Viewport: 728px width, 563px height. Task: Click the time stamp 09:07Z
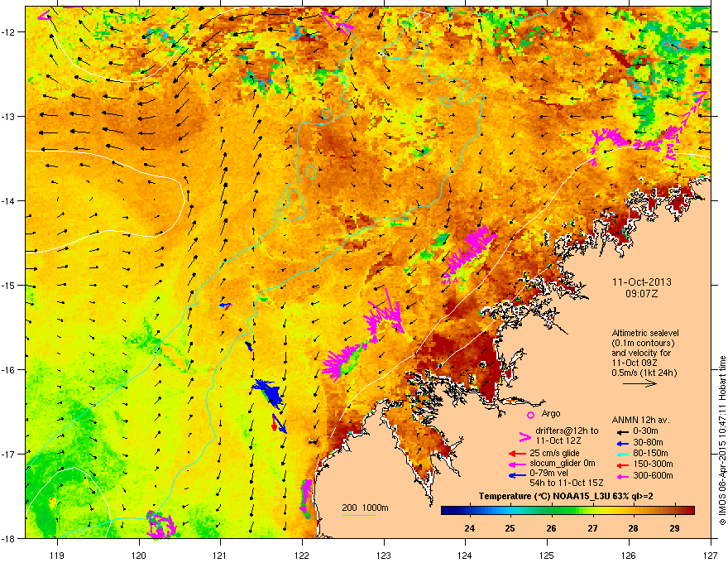point(642,294)
